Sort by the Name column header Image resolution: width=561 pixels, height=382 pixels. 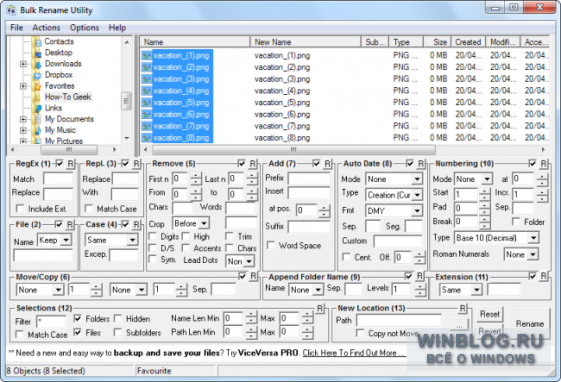pos(195,42)
